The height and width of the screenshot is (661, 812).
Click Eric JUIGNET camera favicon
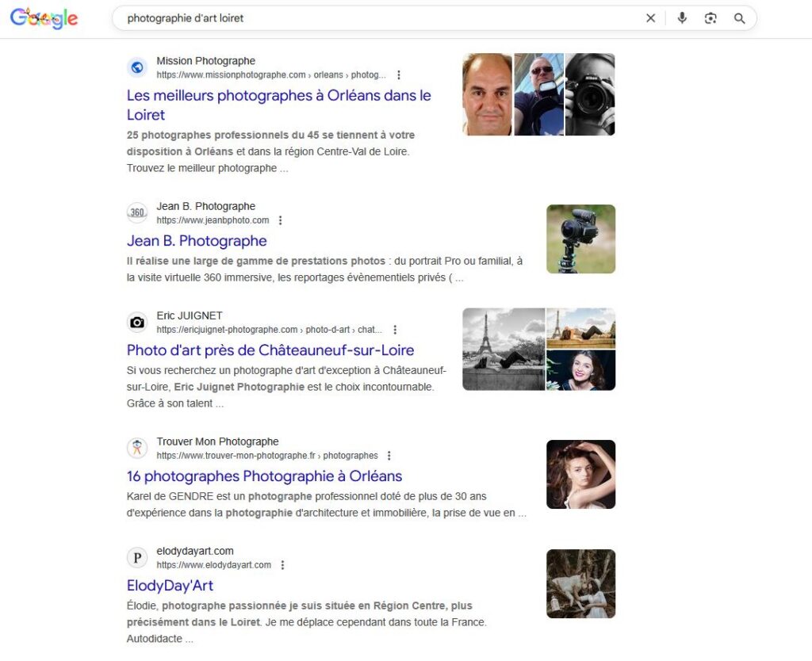137,322
